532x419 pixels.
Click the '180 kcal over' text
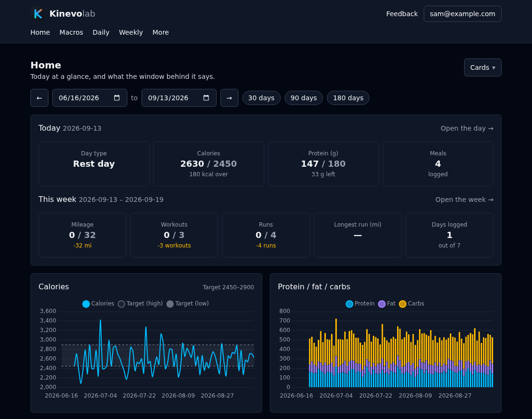click(209, 174)
